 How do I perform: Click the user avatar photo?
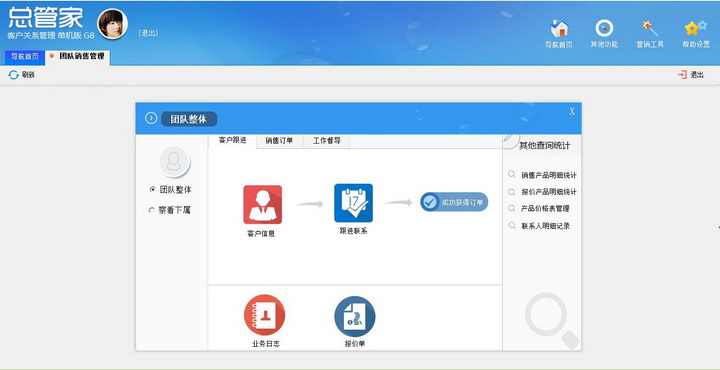[x=112, y=24]
